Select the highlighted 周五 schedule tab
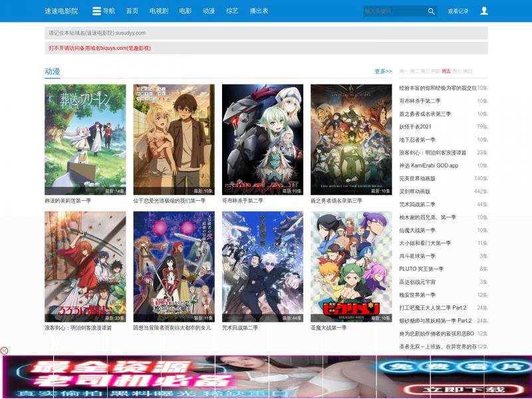 coord(446,71)
